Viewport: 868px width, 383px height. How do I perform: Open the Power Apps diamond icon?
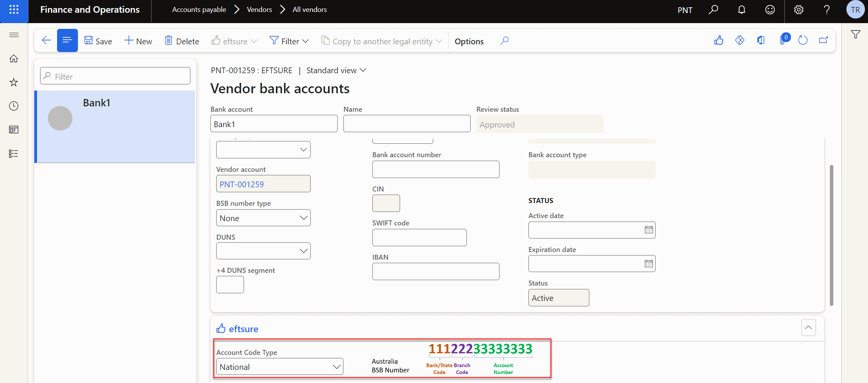pyautogui.click(x=740, y=40)
